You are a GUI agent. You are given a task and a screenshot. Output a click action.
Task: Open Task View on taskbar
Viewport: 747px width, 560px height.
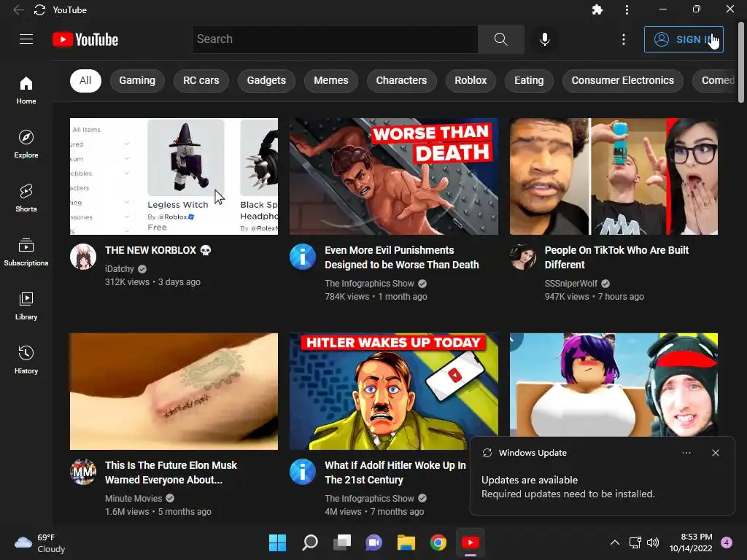click(342, 542)
